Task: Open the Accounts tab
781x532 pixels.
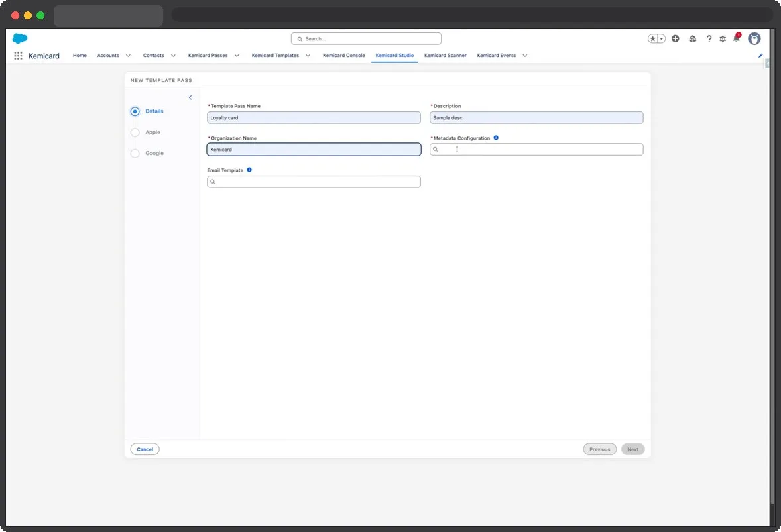Action: [x=108, y=55]
